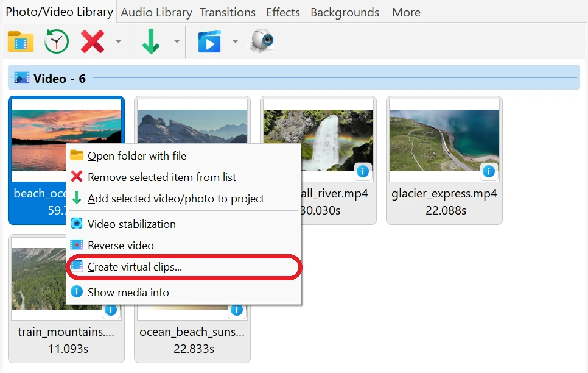Open the Transitions tab
Viewport: 588px width, 373px height.
pos(228,12)
